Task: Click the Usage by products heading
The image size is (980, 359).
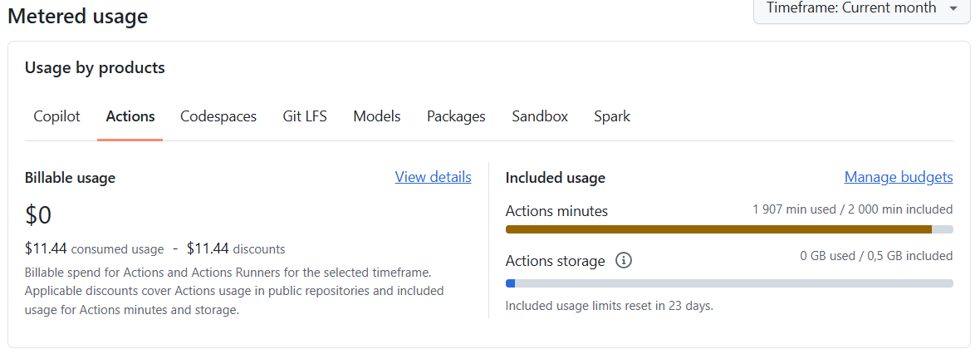Action: [x=95, y=67]
